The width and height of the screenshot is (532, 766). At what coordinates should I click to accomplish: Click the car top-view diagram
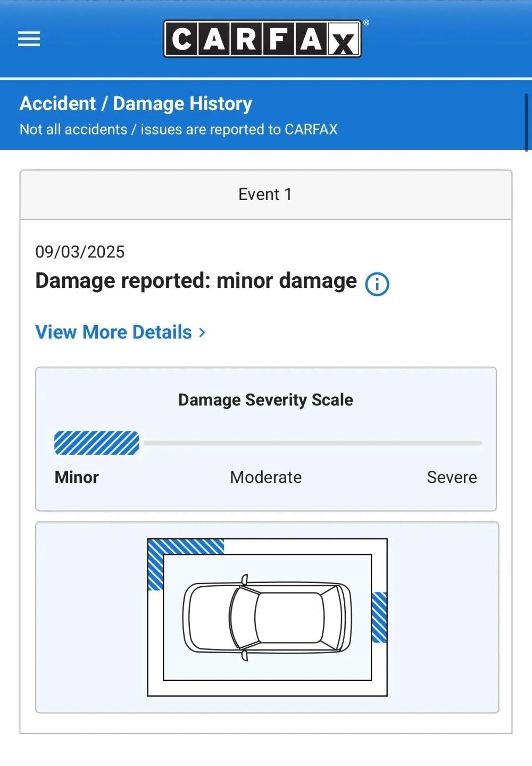(x=267, y=618)
